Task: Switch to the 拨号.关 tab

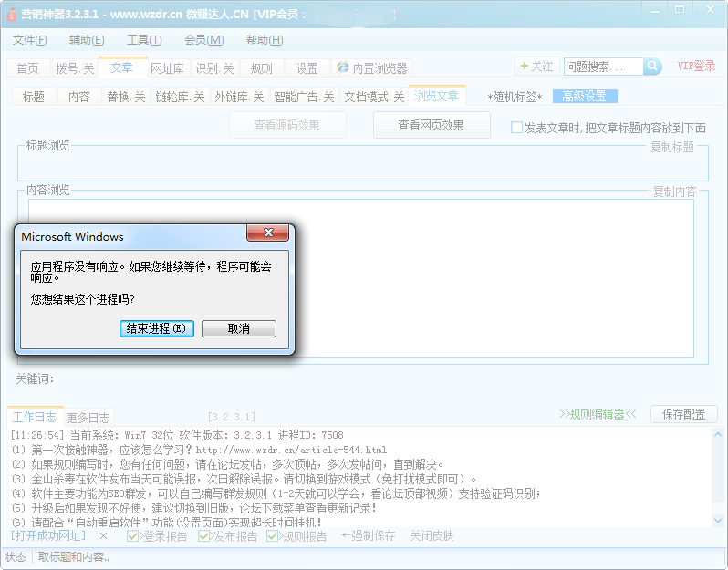Action: pyautogui.click(x=75, y=68)
